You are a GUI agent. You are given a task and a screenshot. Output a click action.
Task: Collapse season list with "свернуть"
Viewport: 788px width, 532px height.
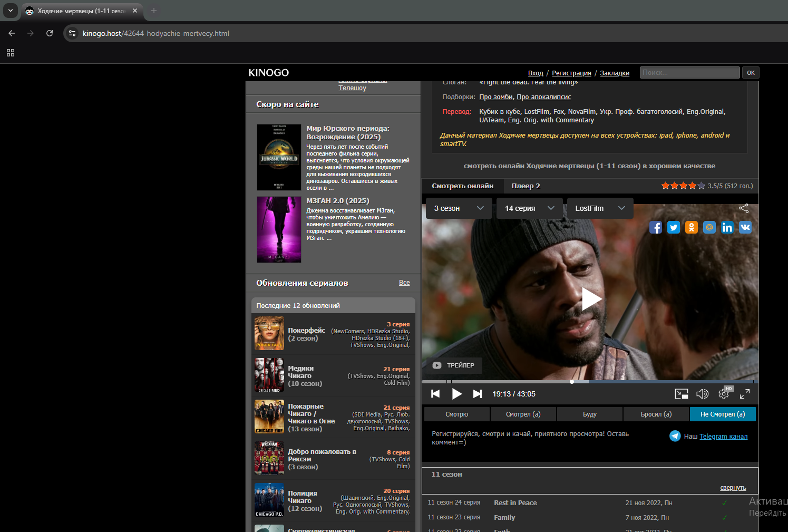[733, 488]
